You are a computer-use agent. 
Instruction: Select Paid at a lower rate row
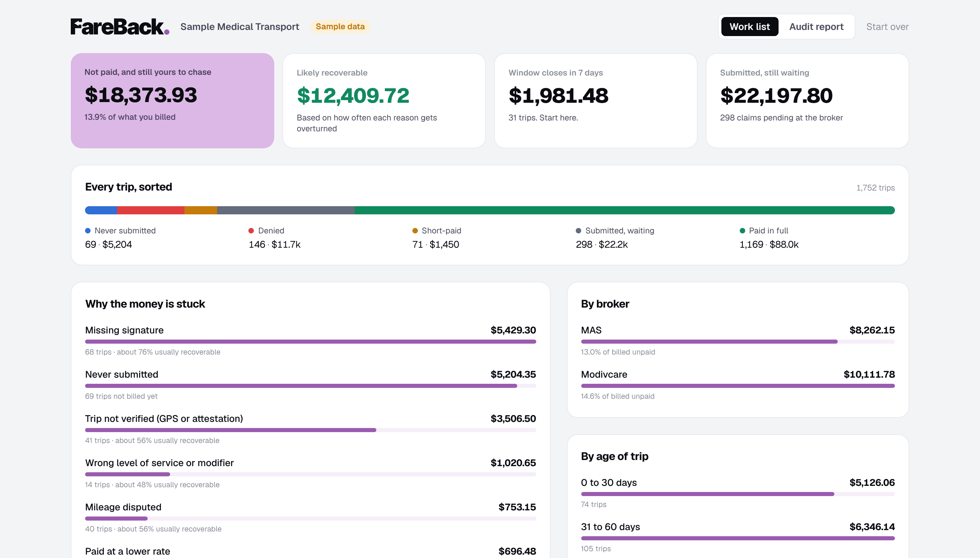pyautogui.click(x=310, y=551)
